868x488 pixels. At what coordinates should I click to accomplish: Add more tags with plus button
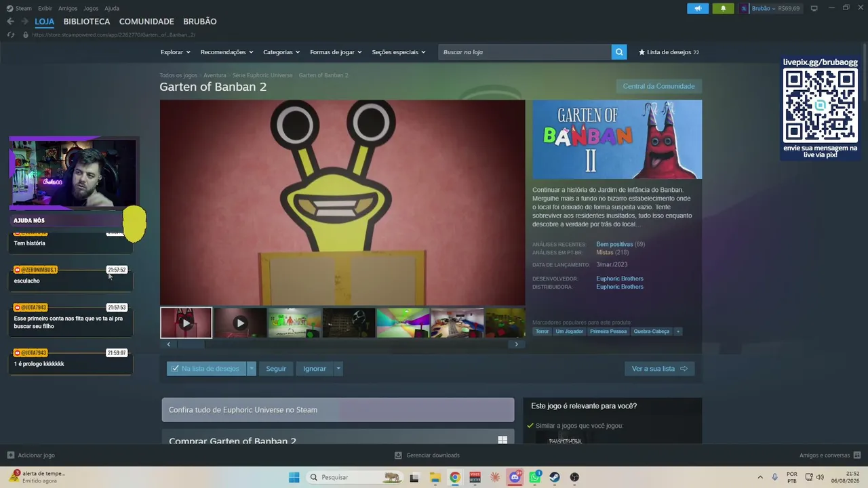click(x=677, y=331)
